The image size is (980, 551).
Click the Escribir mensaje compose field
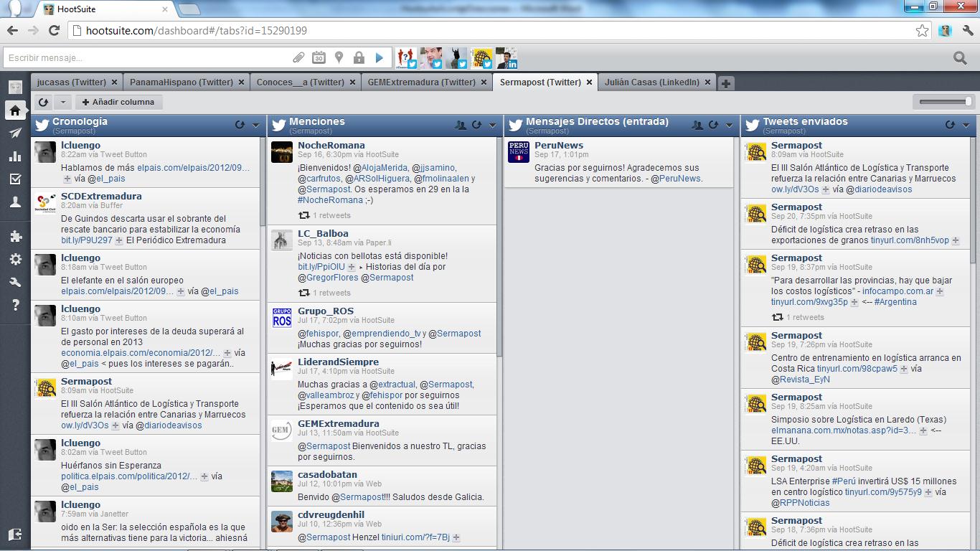click(x=147, y=58)
